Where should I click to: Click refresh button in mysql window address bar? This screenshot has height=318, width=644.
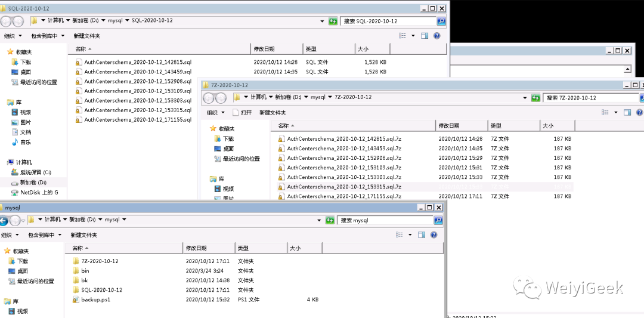point(330,221)
